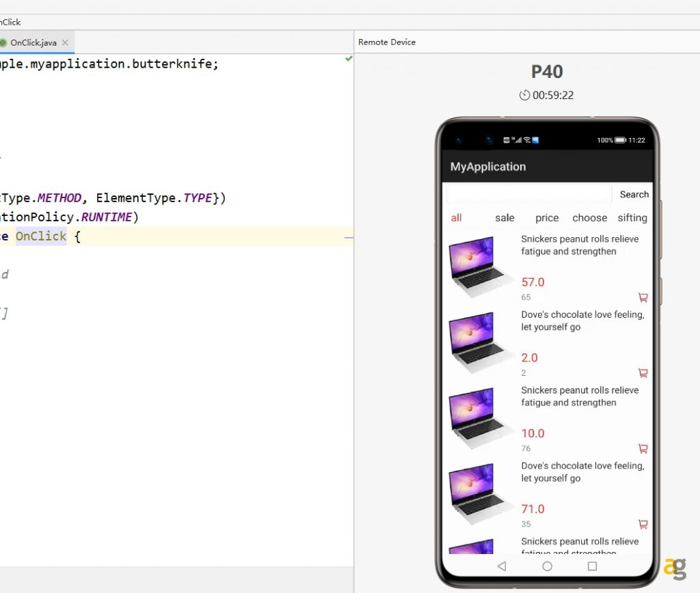Image resolution: width=700 pixels, height=593 pixels.
Task: Switch to the 'price' category tab
Action: tap(546, 218)
